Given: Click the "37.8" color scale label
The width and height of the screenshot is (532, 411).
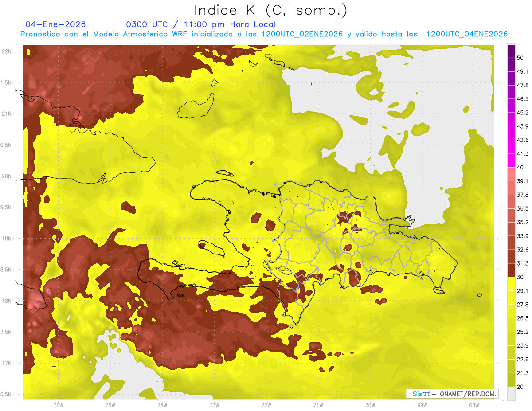Looking at the screenshot, I should (x=523, y=195).
